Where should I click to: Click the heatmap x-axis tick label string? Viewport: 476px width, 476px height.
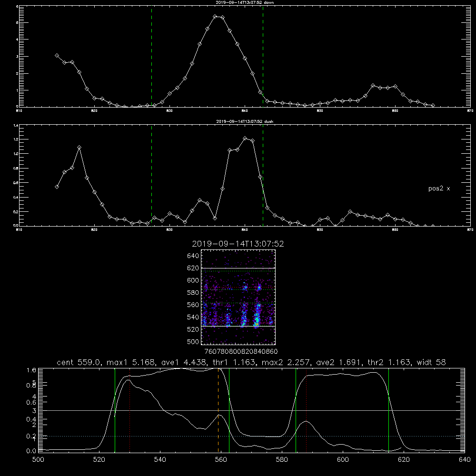(241, 352)
